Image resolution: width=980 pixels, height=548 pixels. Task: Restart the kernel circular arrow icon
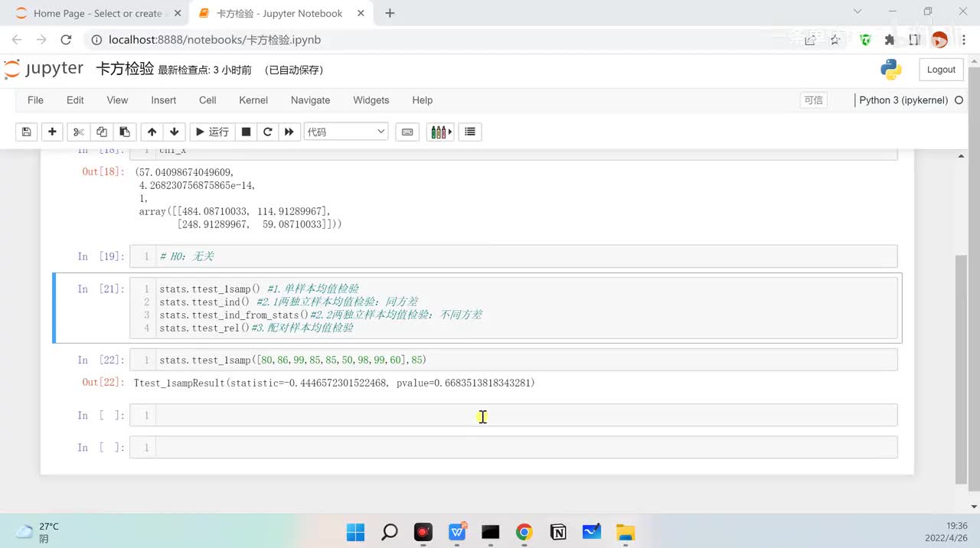tap(267, 132)
